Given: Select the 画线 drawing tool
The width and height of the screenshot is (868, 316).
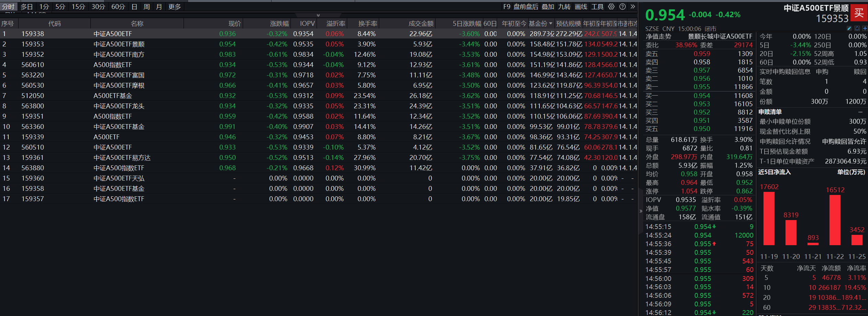Looking at the screenshot, I should point(581,7).
